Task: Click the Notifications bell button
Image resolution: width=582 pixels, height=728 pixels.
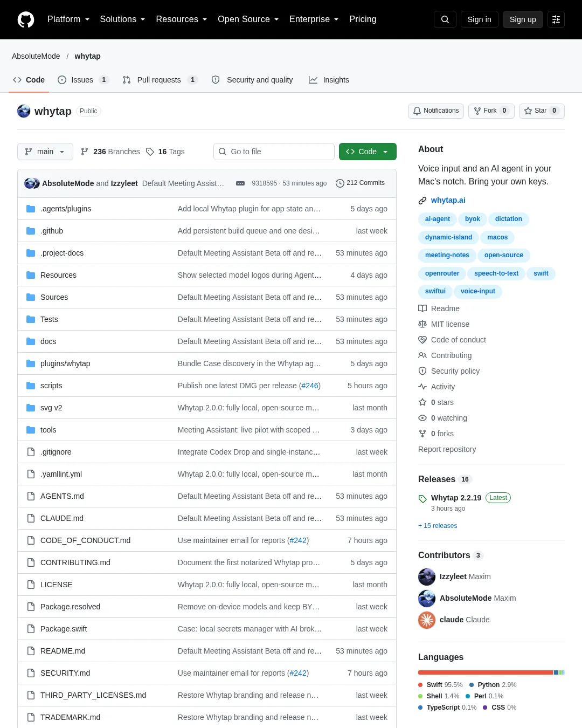Action: pos(436,111)
